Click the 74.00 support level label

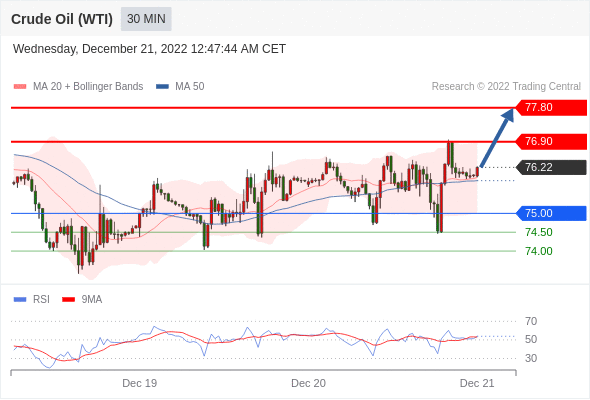tap(539, 251)
